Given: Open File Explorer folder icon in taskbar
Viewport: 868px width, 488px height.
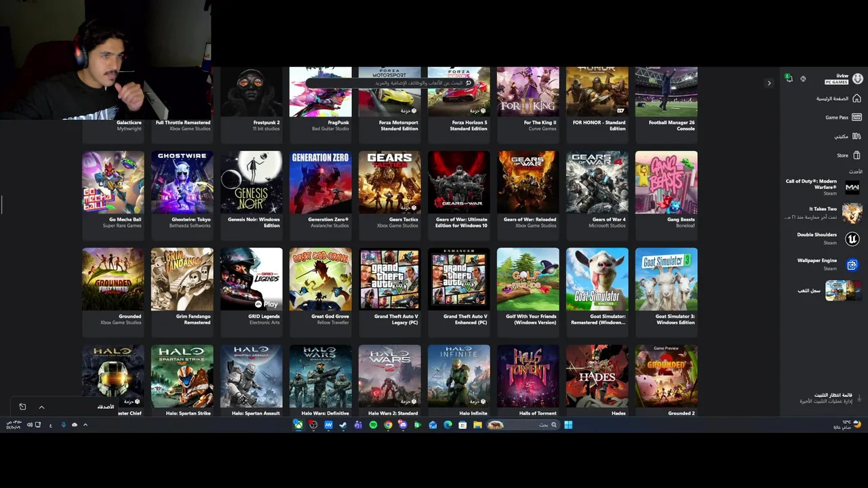Looking at the screenshot, I should (x=477, y=425).
